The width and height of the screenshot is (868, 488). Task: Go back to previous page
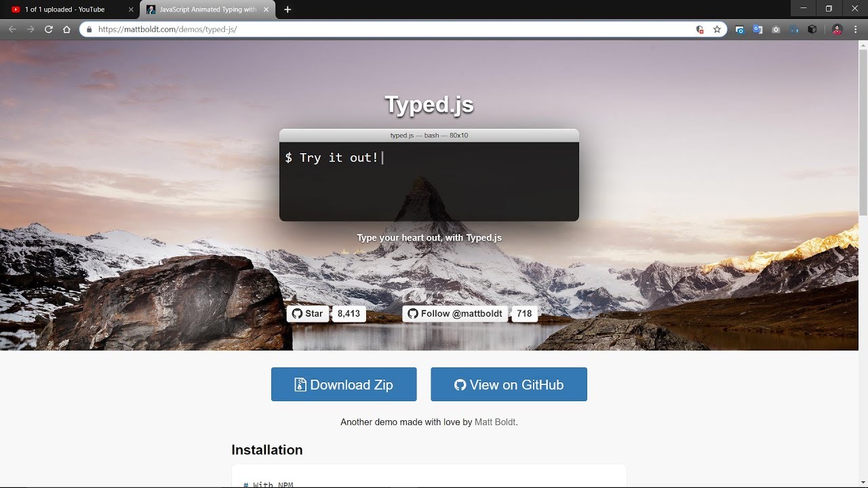click(12, 29)
